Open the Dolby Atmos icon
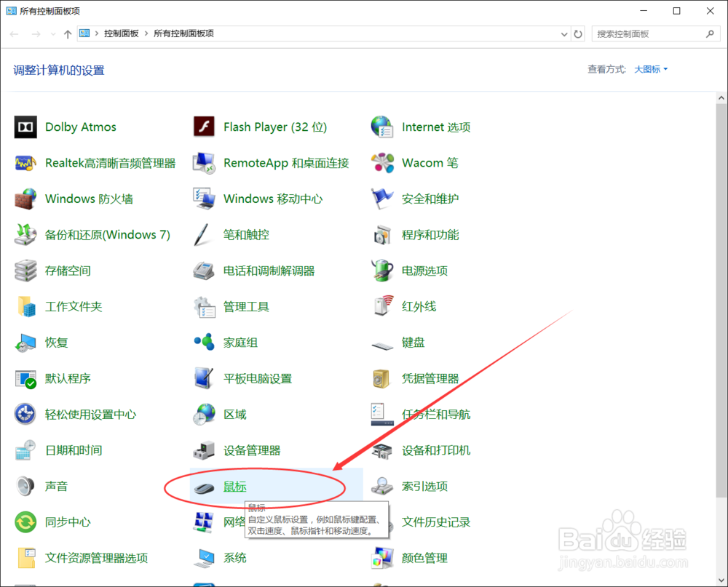The image size is (728, 587). (25, 127)
